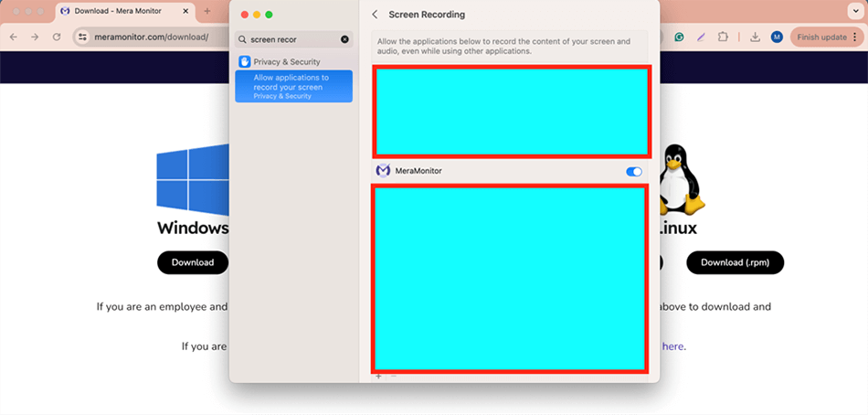Viewport: 868px width, 415px height.
Task: Show Chrome downloads tray
Action: coord(755,37)
